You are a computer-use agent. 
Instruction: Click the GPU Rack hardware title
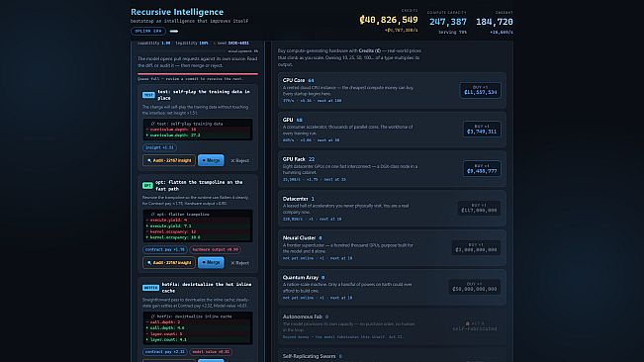click(x=294, y=159)
